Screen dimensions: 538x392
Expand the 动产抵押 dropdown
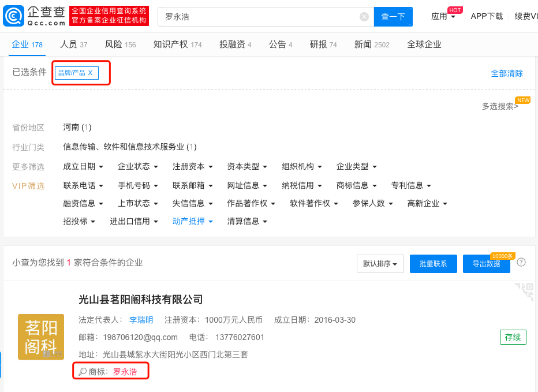192,221
